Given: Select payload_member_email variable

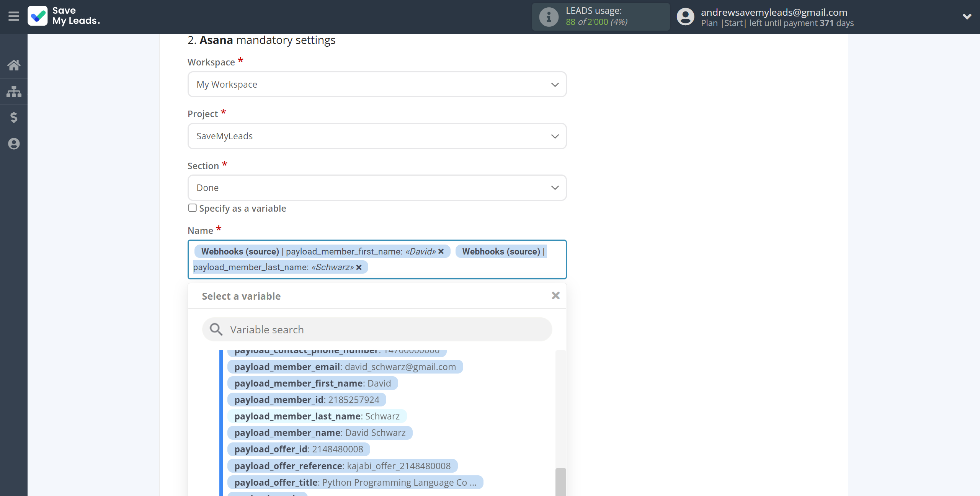Looking at the screenshot, I should pos(345,367).
